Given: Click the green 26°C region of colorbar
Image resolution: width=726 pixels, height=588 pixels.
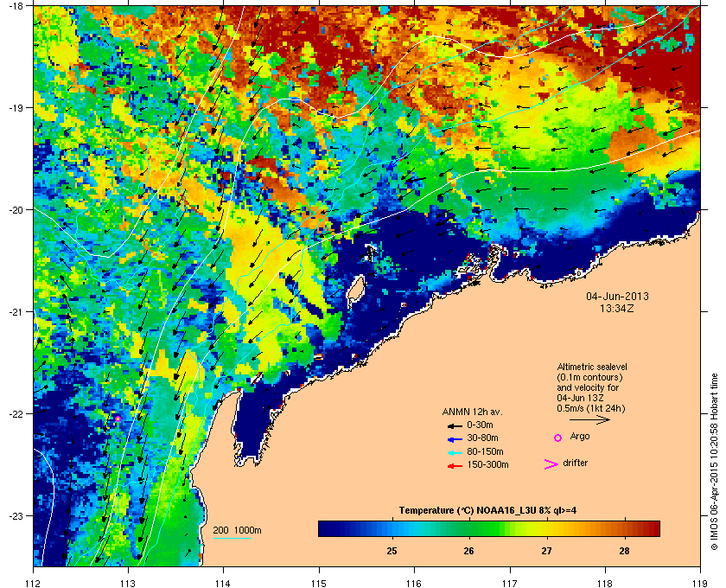Looking at the screenshot, I should point(469,528).
